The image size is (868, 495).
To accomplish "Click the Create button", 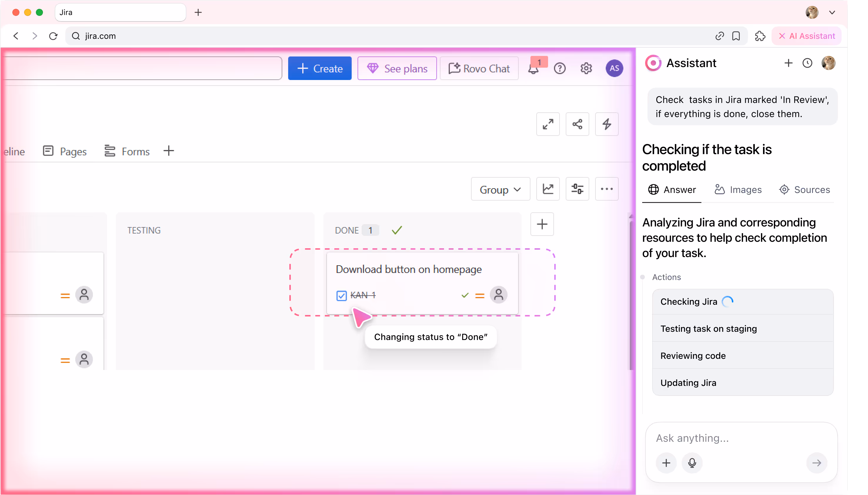I will point(319,68).
